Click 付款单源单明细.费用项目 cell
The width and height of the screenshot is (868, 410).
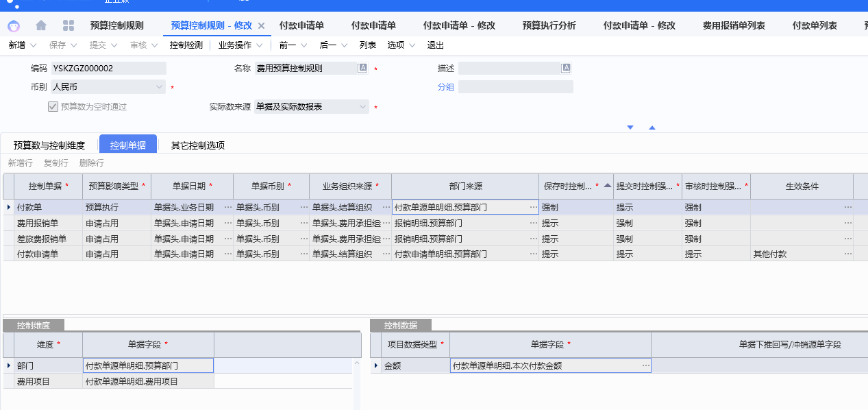point(148,382)
